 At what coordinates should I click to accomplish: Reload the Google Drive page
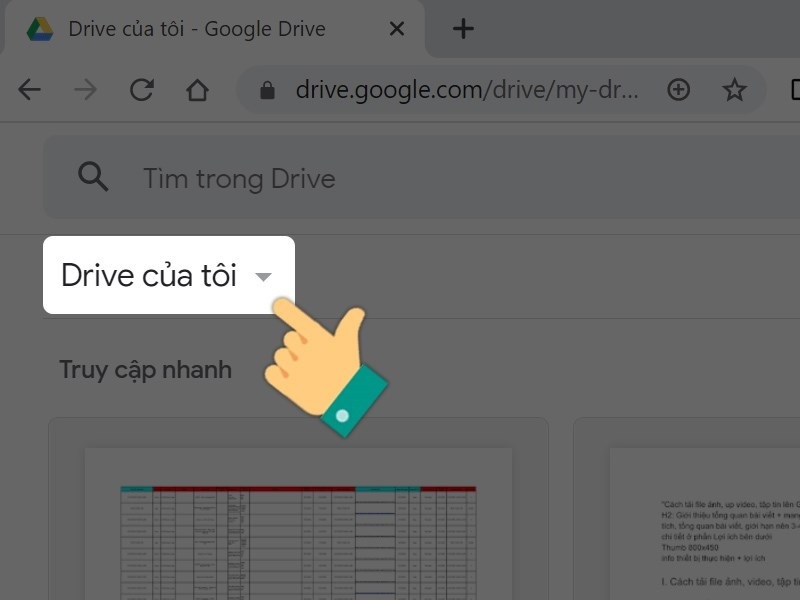pyautogui.click(x=142, y=89)
